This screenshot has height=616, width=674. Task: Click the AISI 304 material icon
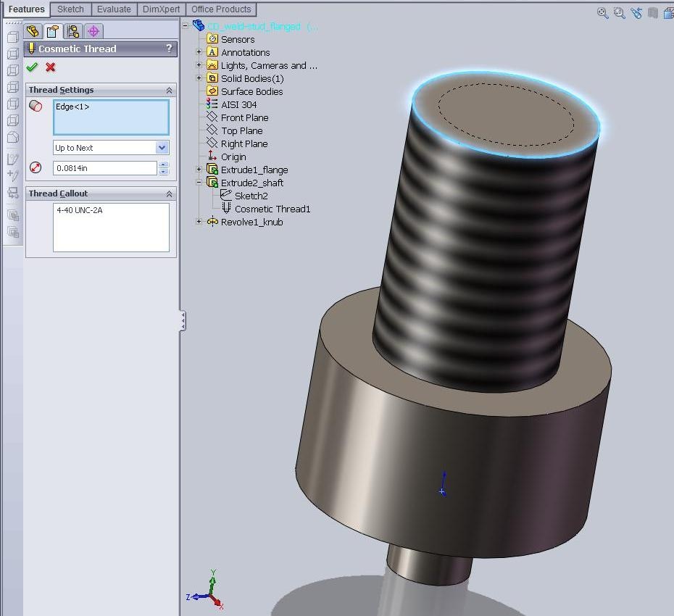(212, 104)
